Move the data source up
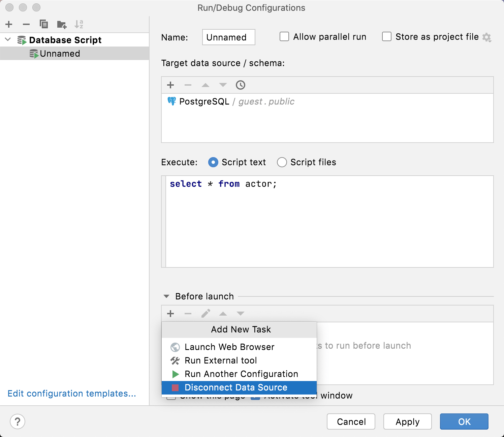 pyautogui.click(x=206, y=85)
